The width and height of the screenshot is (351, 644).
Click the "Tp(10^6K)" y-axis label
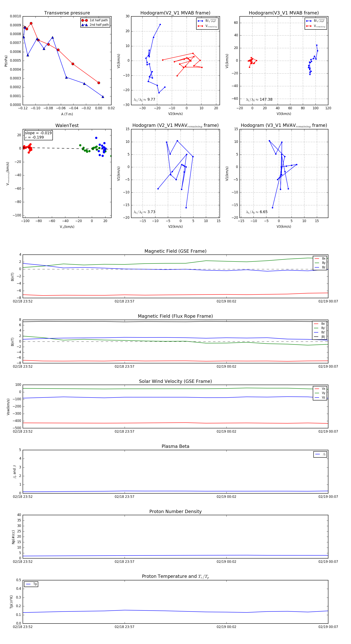(x=11, y=602)
